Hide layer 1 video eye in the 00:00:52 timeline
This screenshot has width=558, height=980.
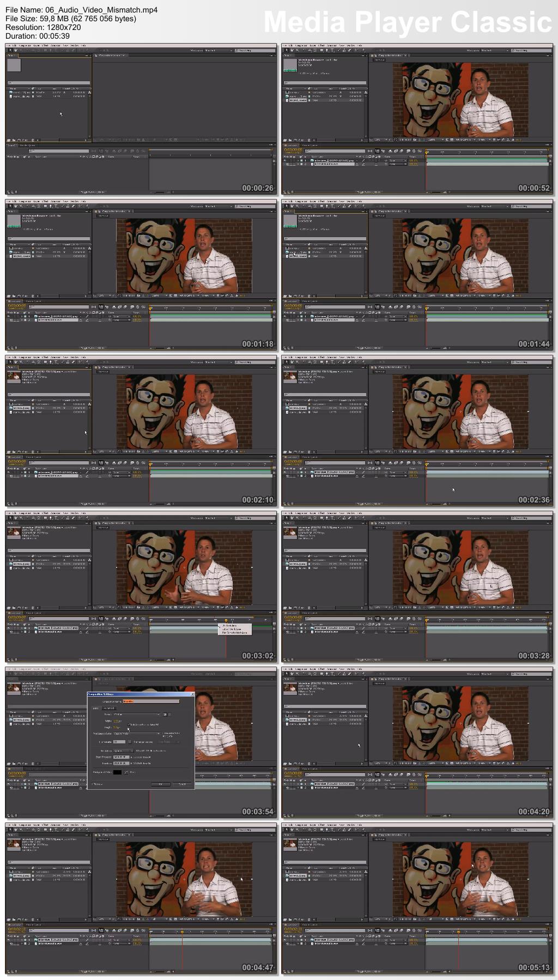(284, 161)
